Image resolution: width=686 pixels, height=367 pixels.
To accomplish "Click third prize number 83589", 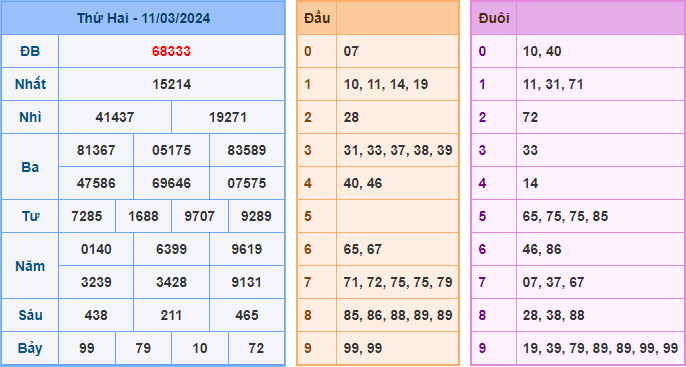I will click(x=247, y=150).
